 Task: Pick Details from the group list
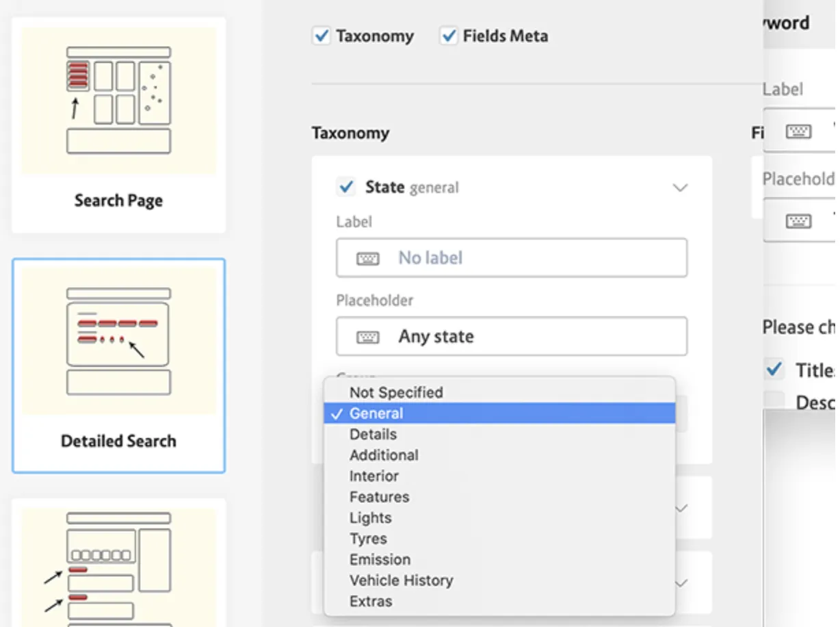[499, 434]
